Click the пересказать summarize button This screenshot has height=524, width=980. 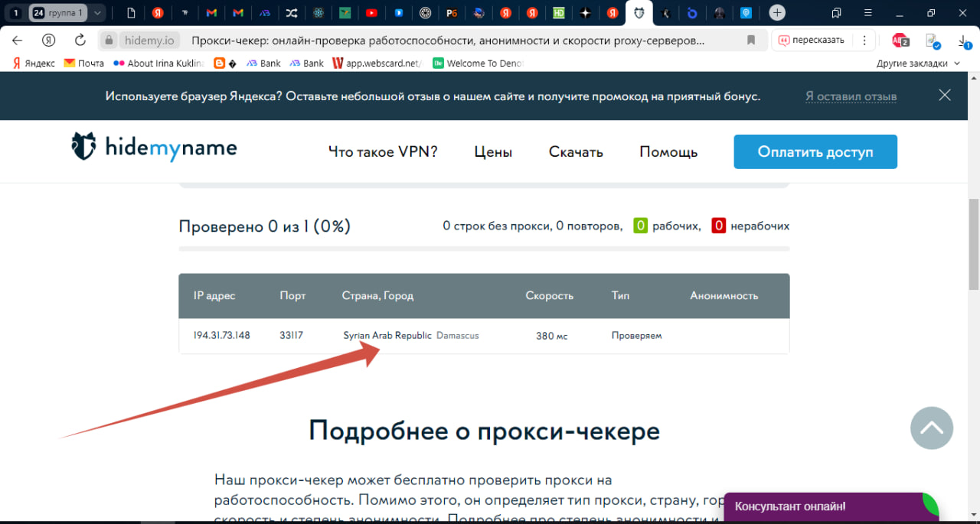click(812, 41)
